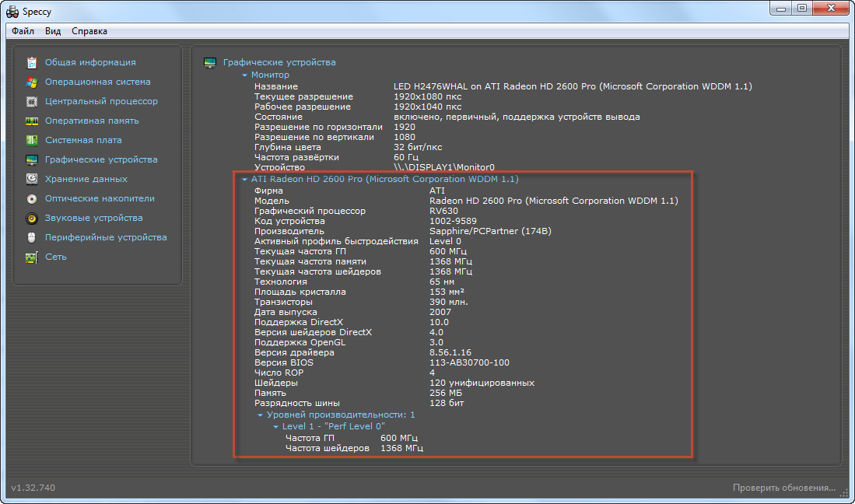
Task: Collapse Уровней производительности expander arrow
Action: (260, 415)
